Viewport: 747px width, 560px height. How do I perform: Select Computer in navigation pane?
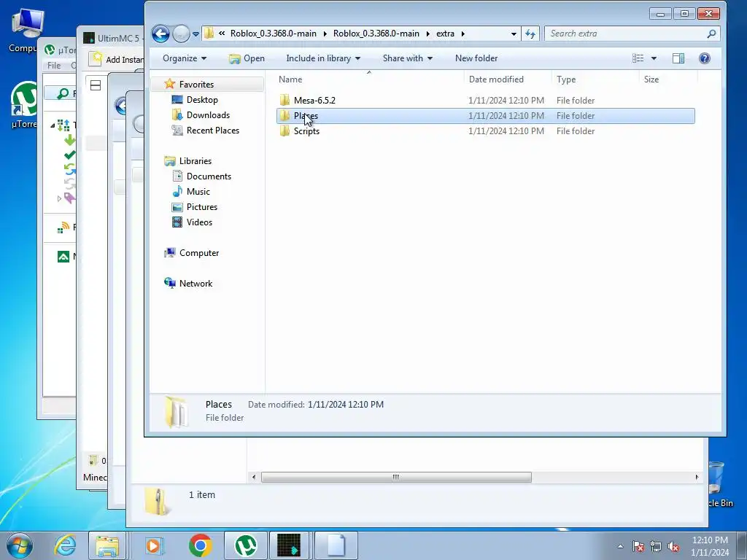(x=198, y=253)
